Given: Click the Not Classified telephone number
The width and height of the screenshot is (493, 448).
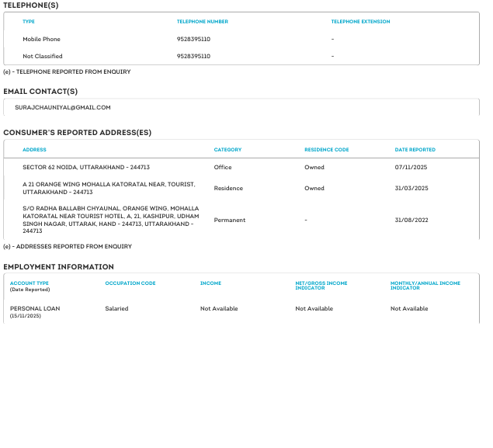Looking at the screenshot, I should click(x=193, y=56).
